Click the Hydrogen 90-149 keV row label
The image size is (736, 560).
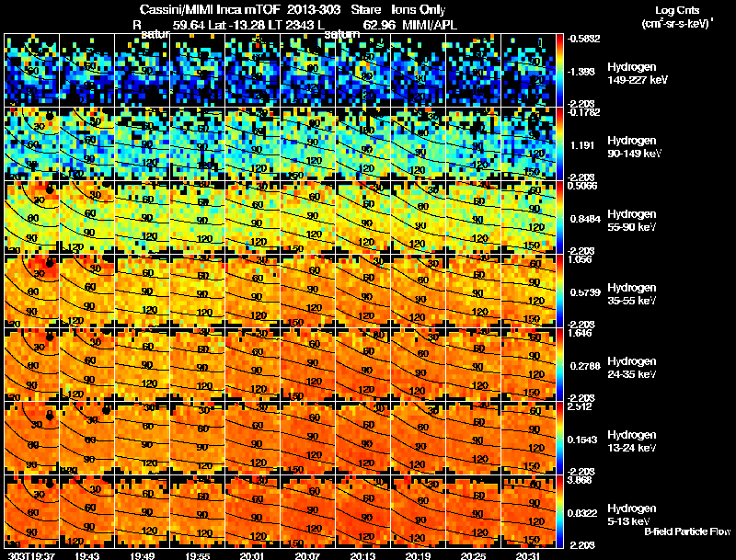coord(635,147)
